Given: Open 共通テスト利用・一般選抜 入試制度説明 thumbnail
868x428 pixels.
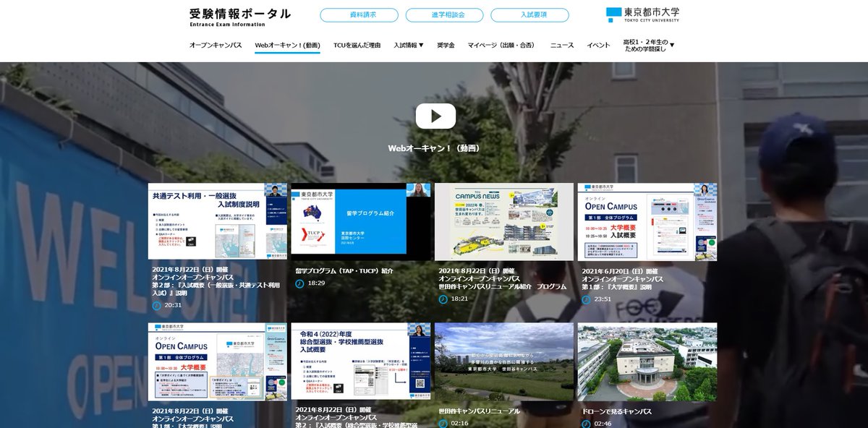Looking at the screenshot, I should (218, 221).
